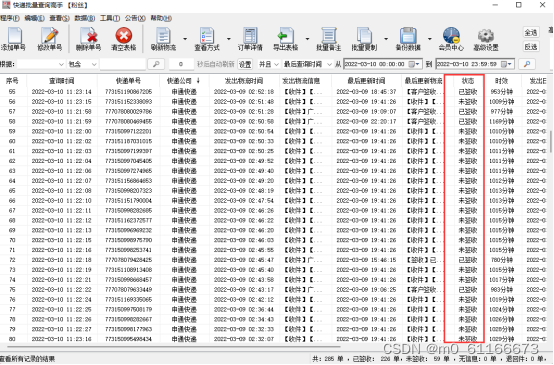Screen dimensions: 554x365
Task: Click the filter search magnifier button
Action: point(156,64)
